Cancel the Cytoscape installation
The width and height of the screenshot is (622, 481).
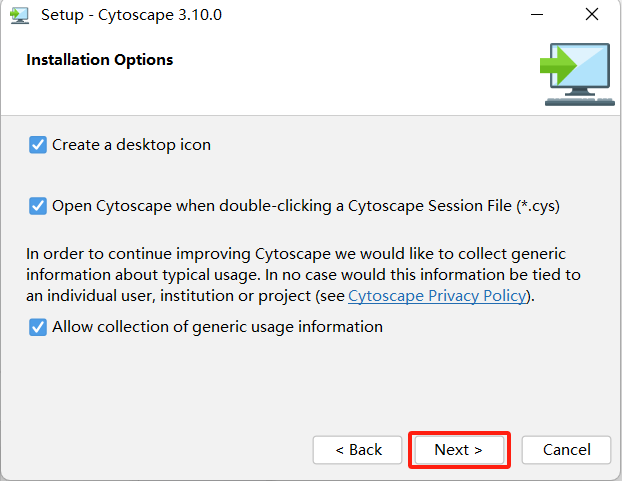[567, 450]
